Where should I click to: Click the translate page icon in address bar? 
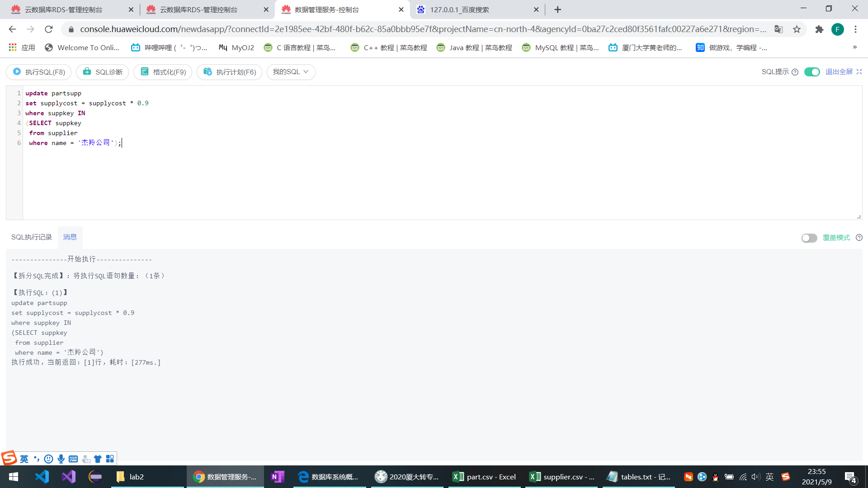click(x=778, y=29)
